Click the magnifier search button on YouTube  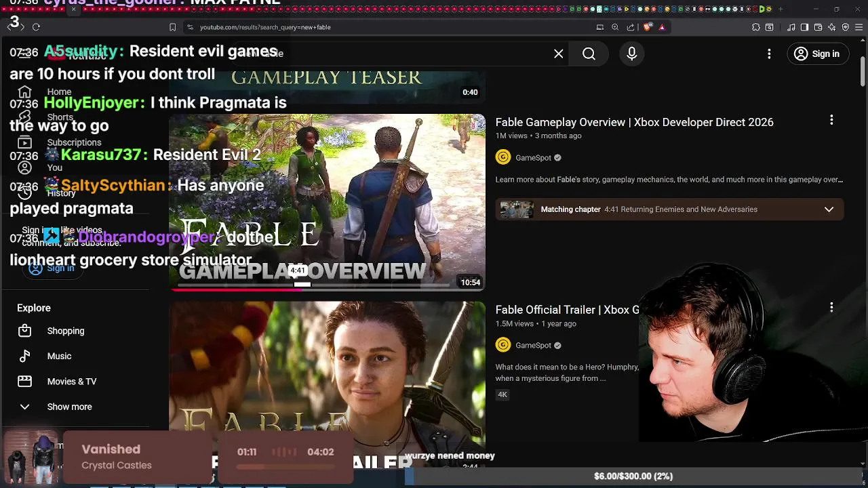point(589,54)
